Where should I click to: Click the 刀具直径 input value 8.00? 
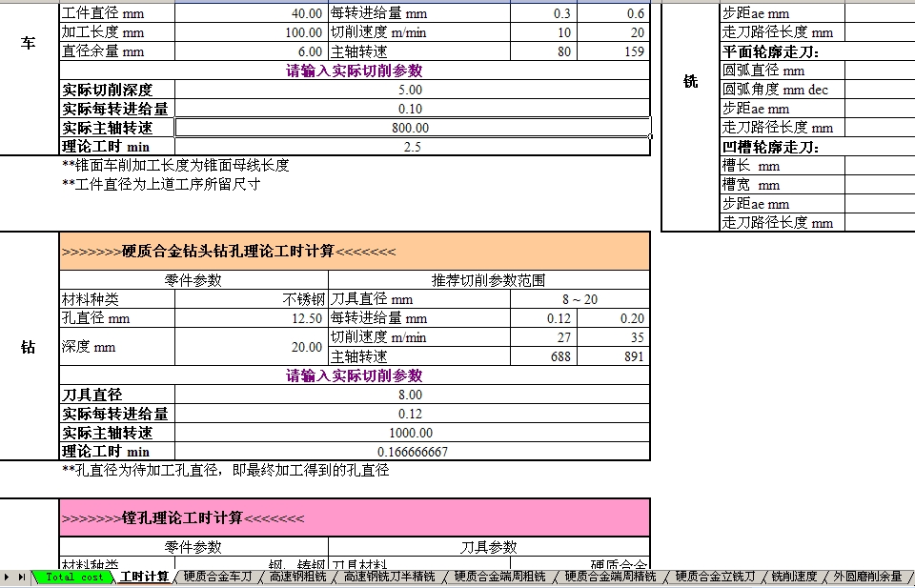pos(412,395)
